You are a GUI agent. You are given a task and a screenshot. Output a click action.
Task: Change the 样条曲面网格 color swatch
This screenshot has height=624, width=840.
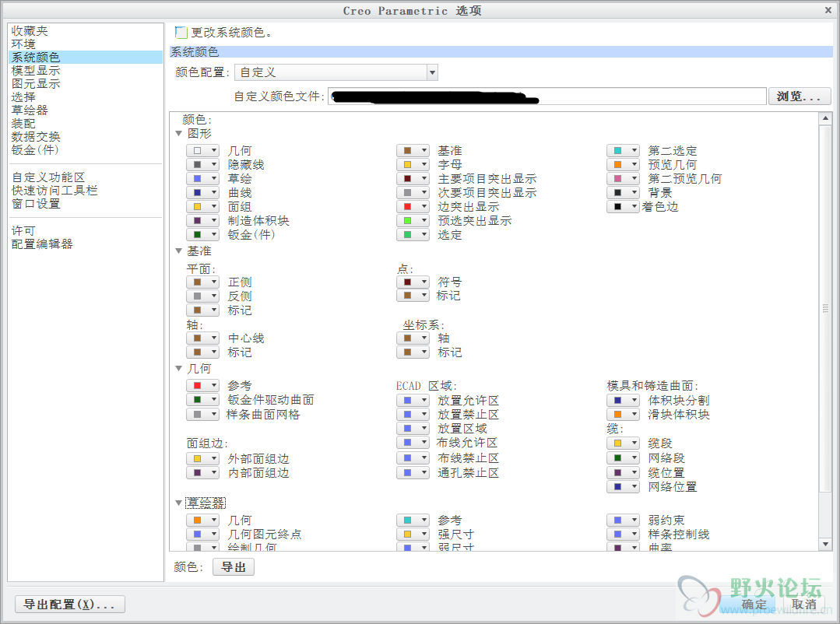tap(203, 414)
